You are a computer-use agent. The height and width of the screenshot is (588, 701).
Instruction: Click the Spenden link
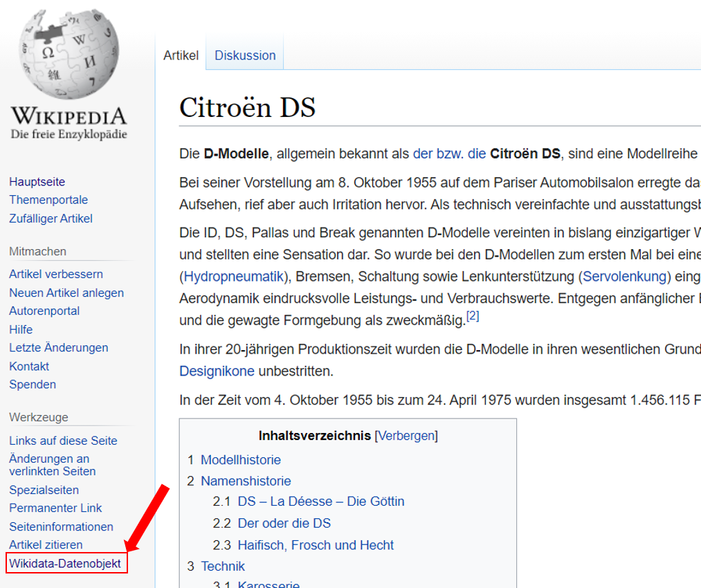(33, 384)
